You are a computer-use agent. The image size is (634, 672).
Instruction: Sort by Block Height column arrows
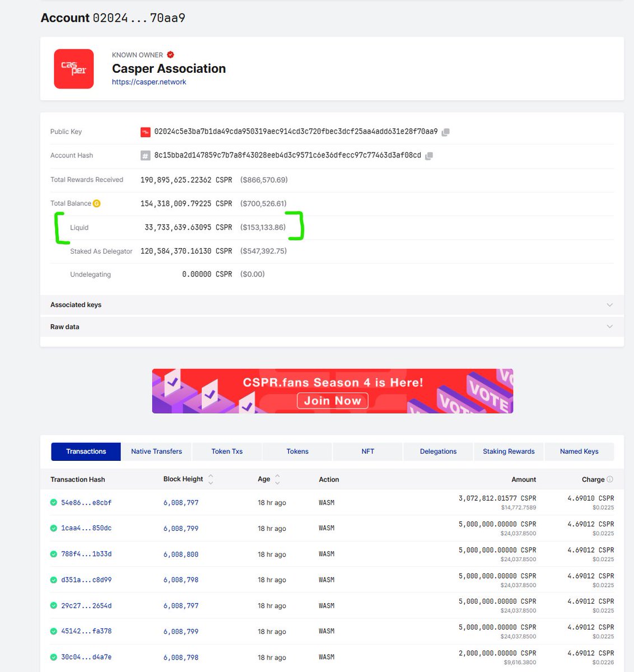[211, 479]
